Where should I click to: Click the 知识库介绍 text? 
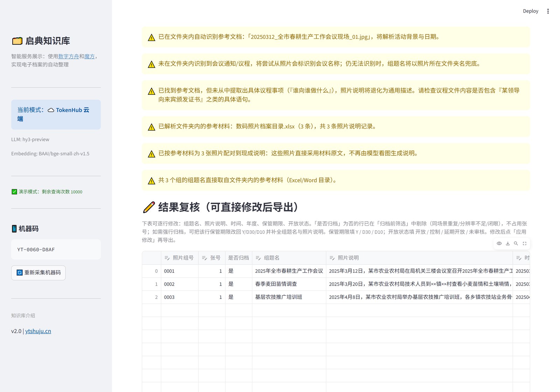[x=23, y=315]
